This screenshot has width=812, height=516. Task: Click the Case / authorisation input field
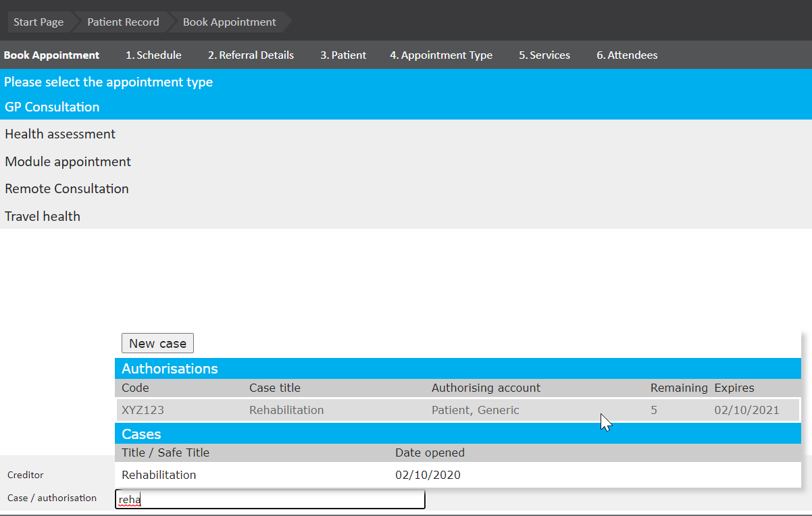[270, 500]
